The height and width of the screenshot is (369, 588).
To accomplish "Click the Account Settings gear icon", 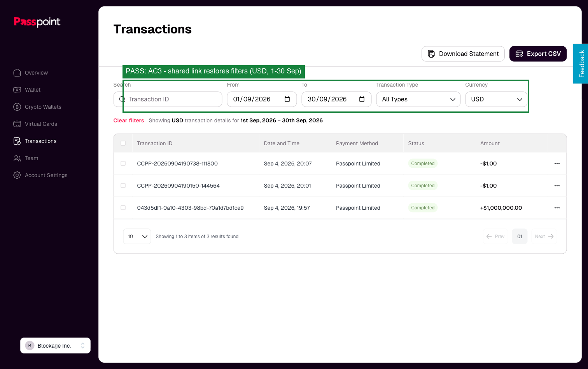I will click(17, 175).
